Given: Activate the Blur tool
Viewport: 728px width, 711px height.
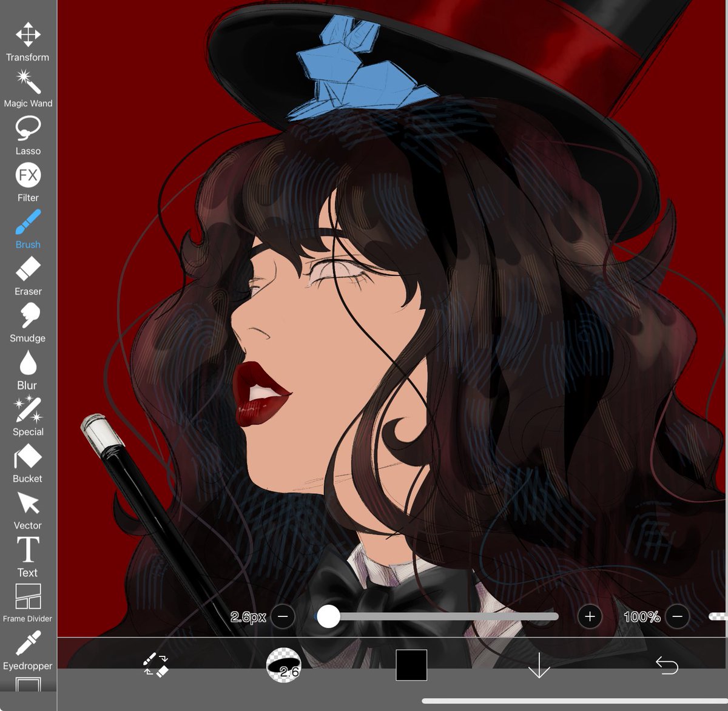Looking at the screenshot, I should point(28,370).
